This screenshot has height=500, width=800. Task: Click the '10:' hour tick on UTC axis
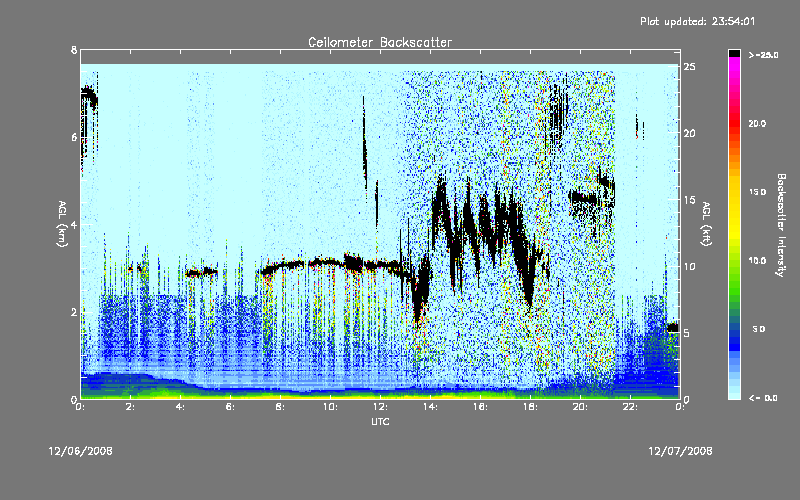330,407
